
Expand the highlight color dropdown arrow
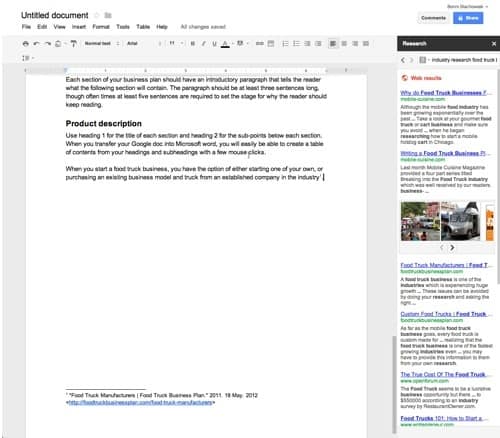coord(248,44)
